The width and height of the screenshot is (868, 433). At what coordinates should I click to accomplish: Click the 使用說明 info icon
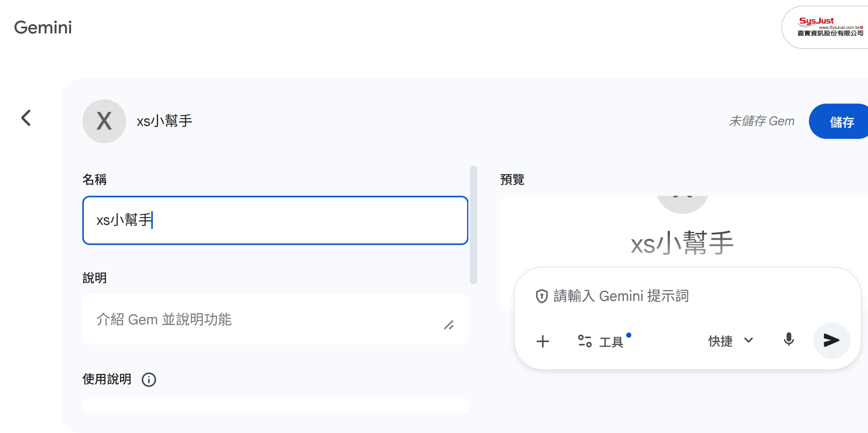[149, 379]
